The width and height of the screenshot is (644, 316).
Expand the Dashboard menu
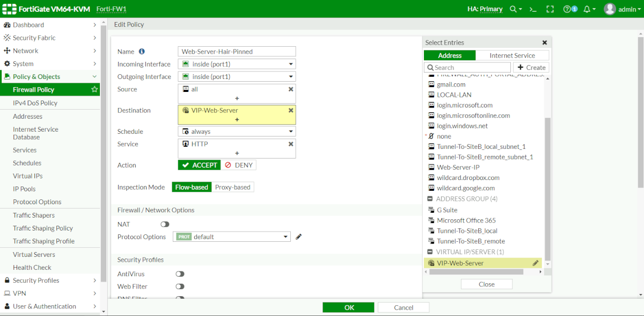pyautogui.click(x=50, y=25)
